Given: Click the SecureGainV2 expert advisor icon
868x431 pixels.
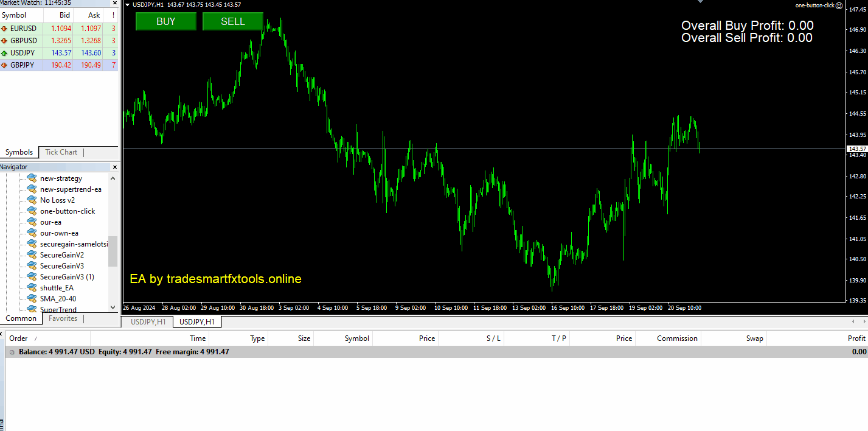Looking at the screenshot, I should click(x=32, y=255).
